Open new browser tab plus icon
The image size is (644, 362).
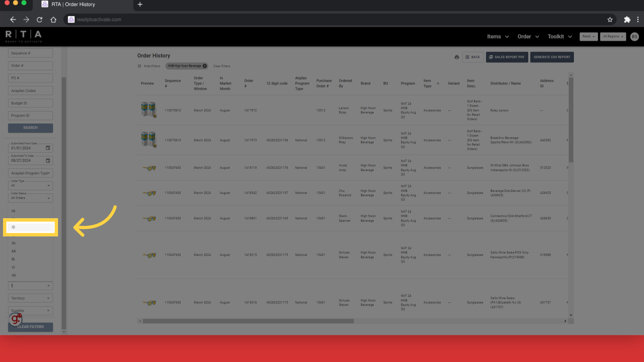click(x=140, y=4)
